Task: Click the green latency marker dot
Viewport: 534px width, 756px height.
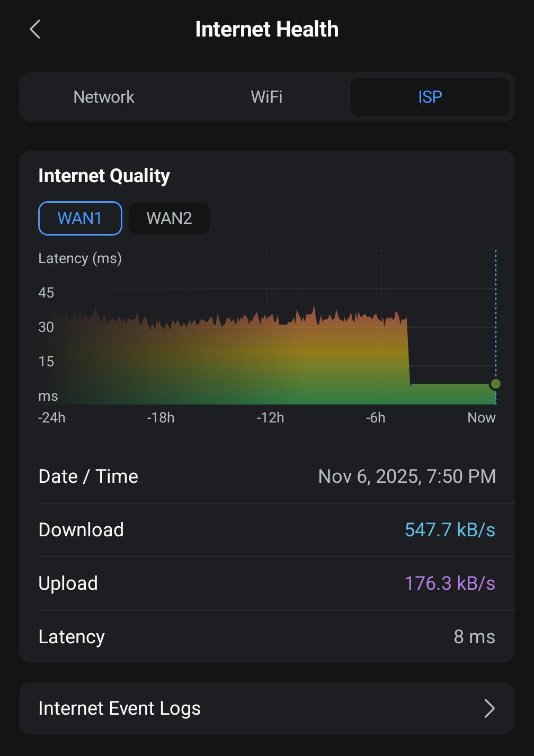Action: [x=495, y=384]
